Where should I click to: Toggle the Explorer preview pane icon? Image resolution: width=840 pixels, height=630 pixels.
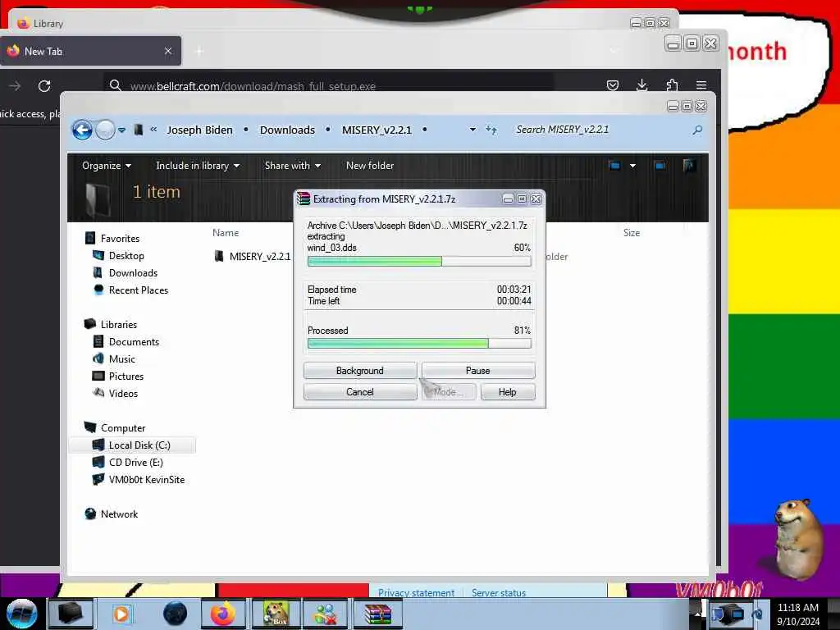[x=660, y=166]
